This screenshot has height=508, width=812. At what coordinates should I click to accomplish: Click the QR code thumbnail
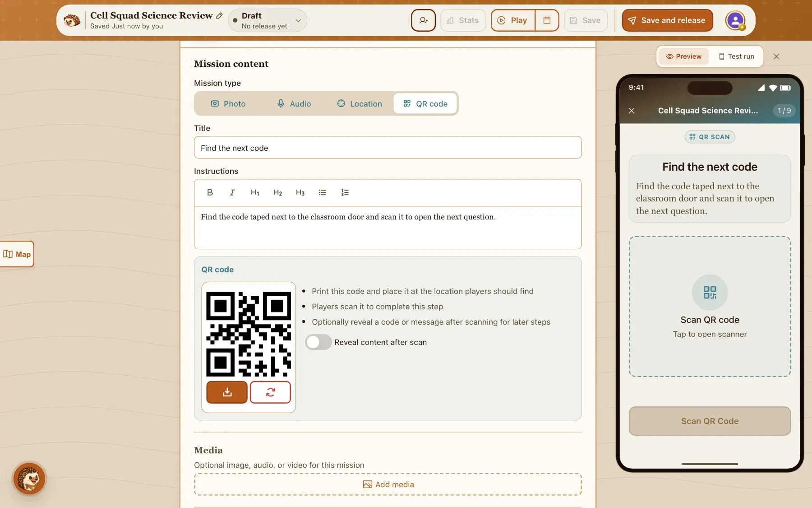[x=249, y=334]
